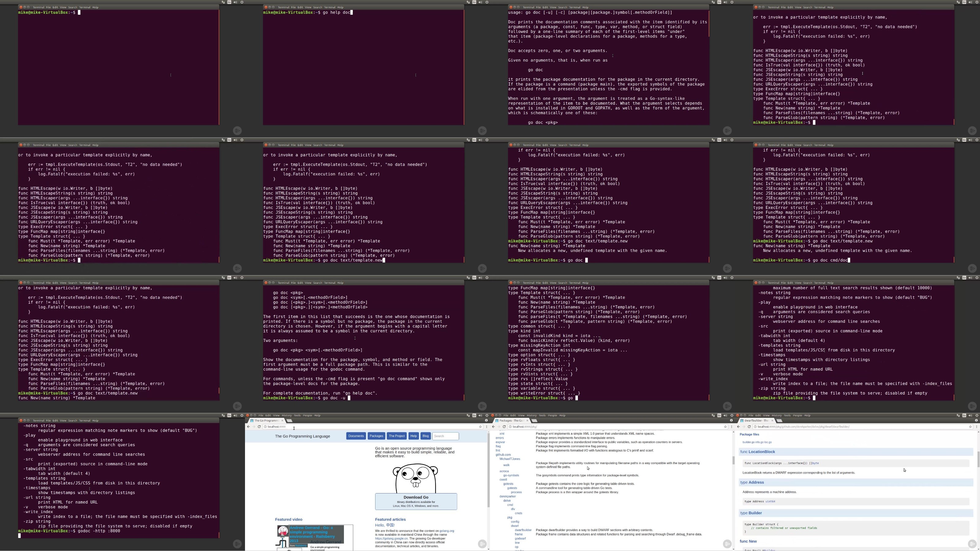The image size is (980, 551).
Task: Open the 'builder.go' package file link
Action: (x=748, y=442)
